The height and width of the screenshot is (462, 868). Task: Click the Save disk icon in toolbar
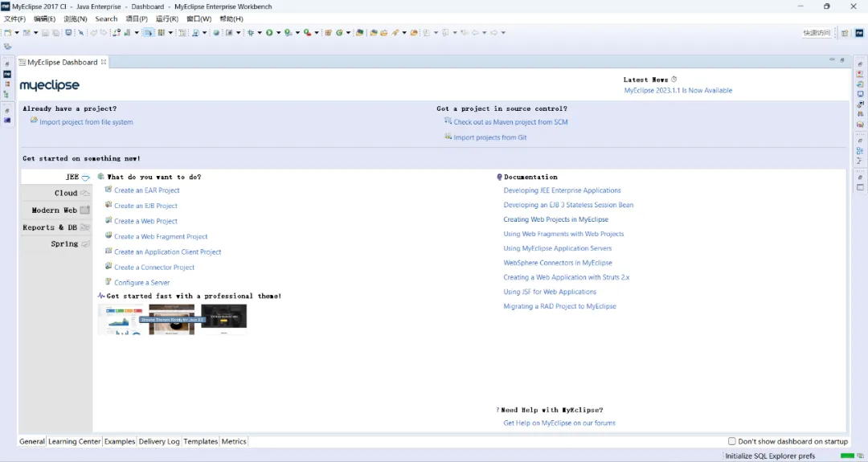[x=45, y=33]
